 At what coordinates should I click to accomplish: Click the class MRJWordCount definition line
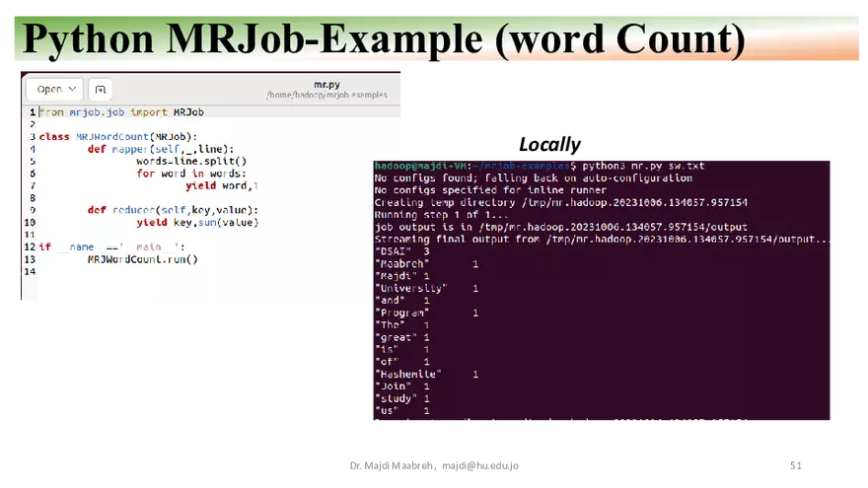pos(118,137)
